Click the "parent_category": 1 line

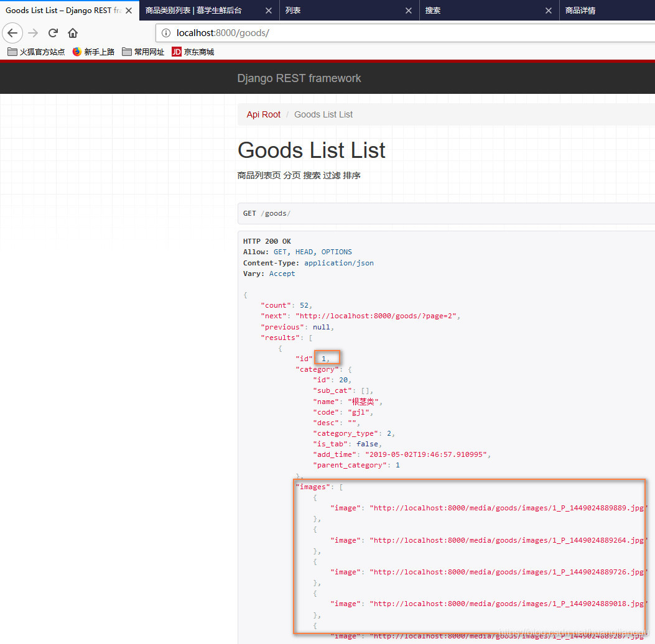pos(356,465)
